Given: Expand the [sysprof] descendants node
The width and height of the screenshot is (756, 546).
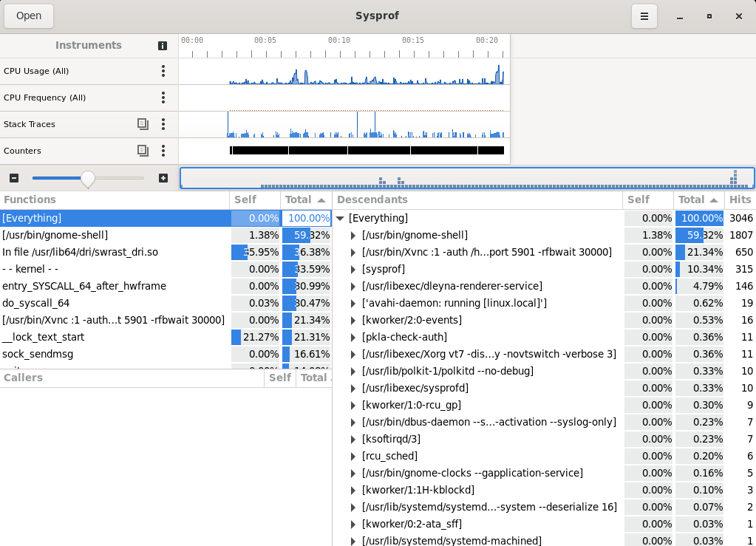Looking at the screenshot, I should [x=353, y=270].
